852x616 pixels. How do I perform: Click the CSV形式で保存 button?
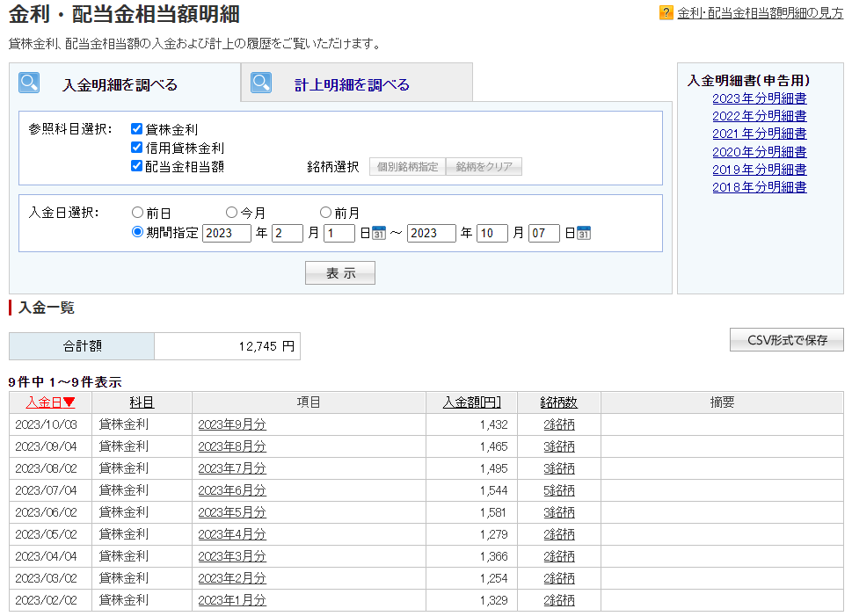[786, 340]
